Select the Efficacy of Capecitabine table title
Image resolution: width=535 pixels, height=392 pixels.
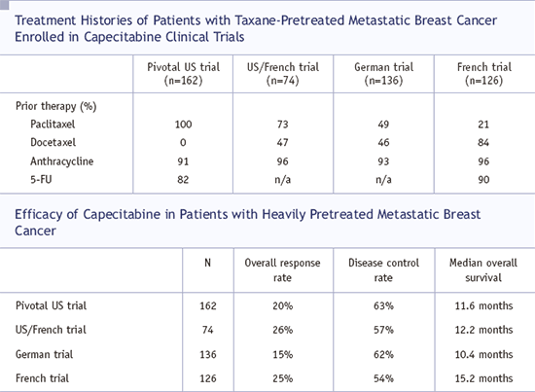[247, 223]
